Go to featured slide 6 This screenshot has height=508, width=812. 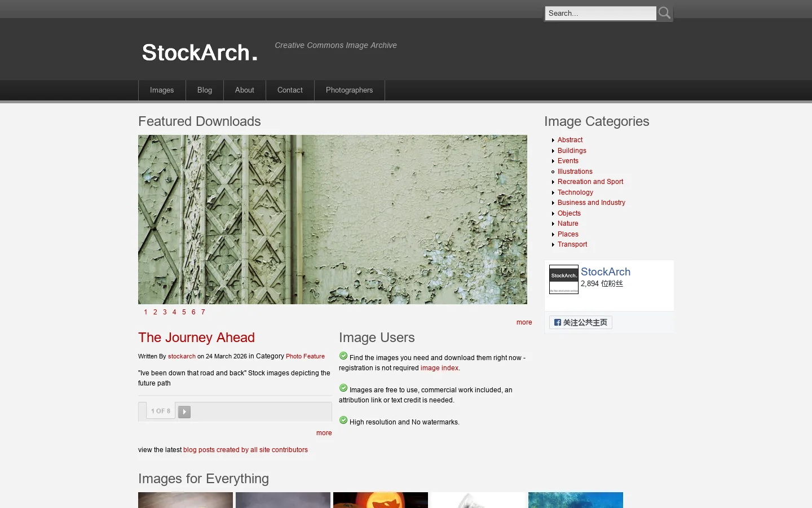tap(193, 312)
